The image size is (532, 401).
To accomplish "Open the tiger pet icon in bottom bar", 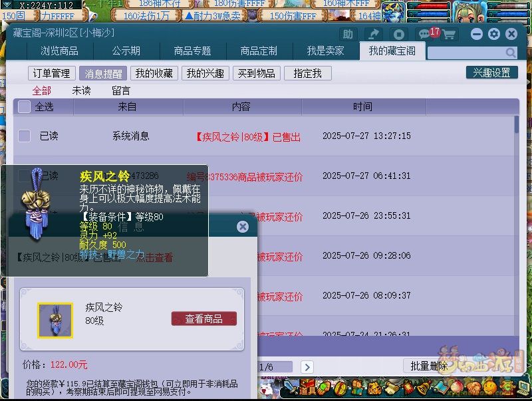I will [374, 388].
